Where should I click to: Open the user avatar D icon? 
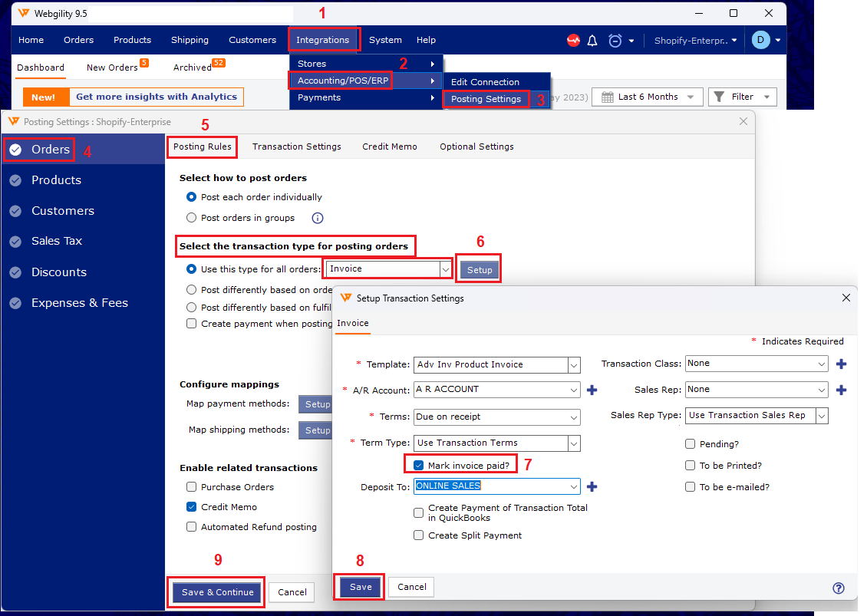(x=761, y=40)
